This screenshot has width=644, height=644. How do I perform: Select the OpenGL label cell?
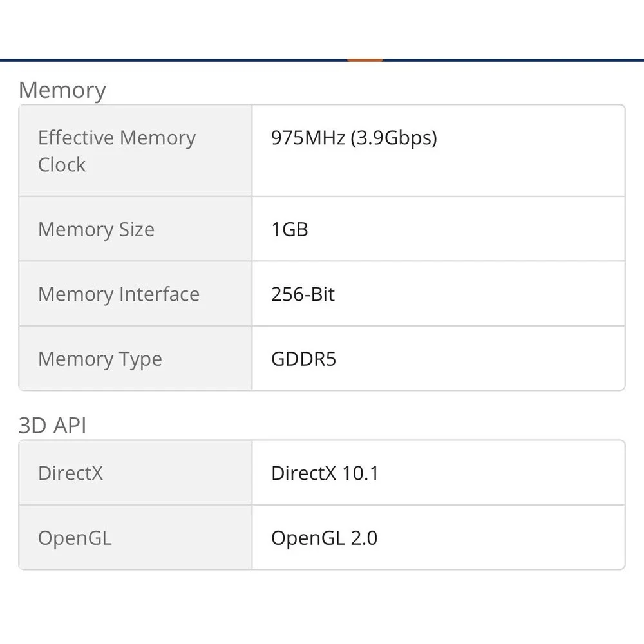135,537
